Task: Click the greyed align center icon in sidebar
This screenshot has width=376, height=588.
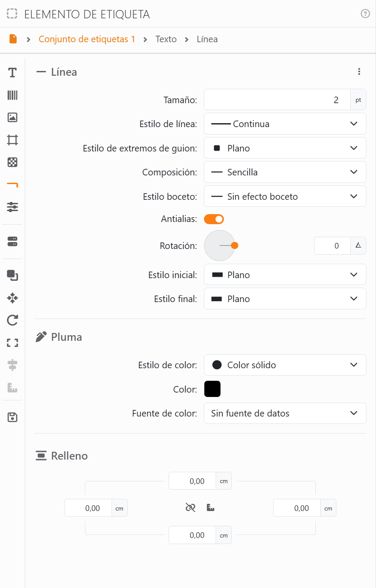Action: 12,366
